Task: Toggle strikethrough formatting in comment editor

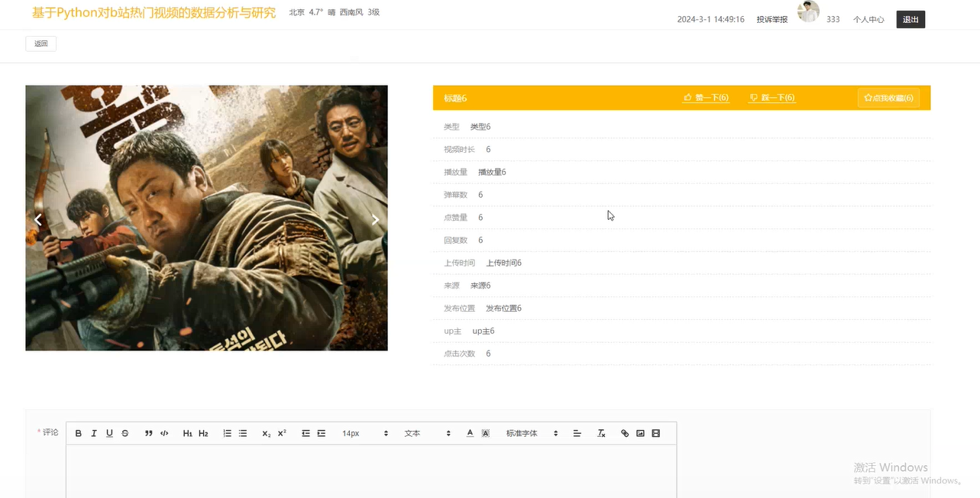Action: click(x=125, y=433)
